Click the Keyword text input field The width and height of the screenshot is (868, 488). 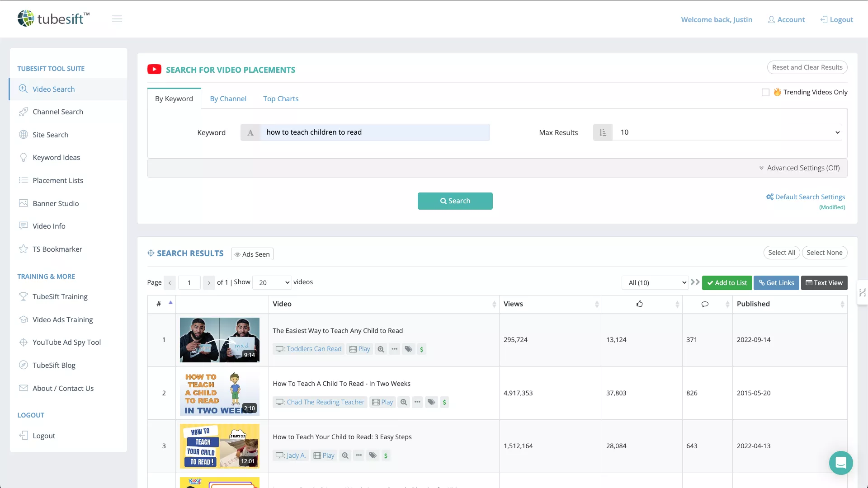coord(375,132)
